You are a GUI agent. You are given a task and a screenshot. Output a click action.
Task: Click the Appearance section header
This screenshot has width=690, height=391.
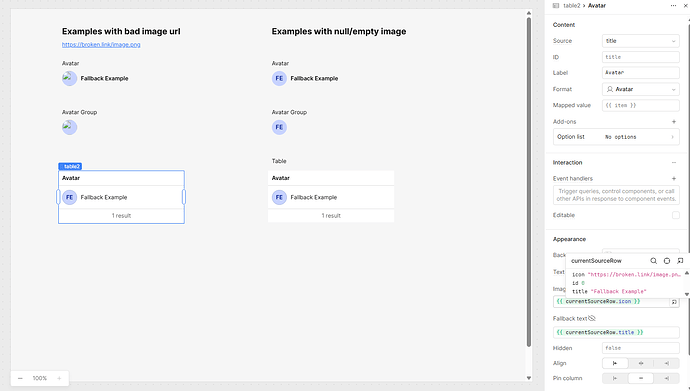569,239
